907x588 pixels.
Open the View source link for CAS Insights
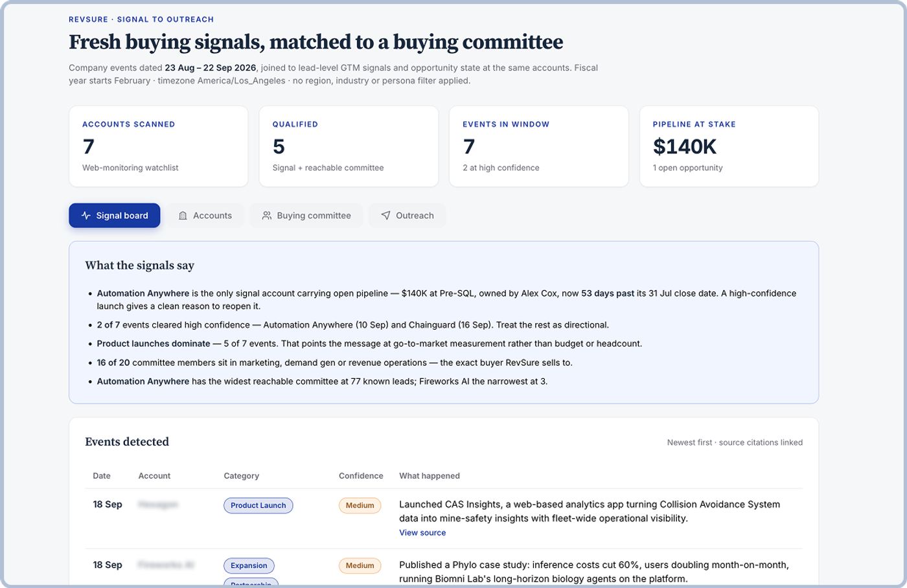tap(422, 533)
